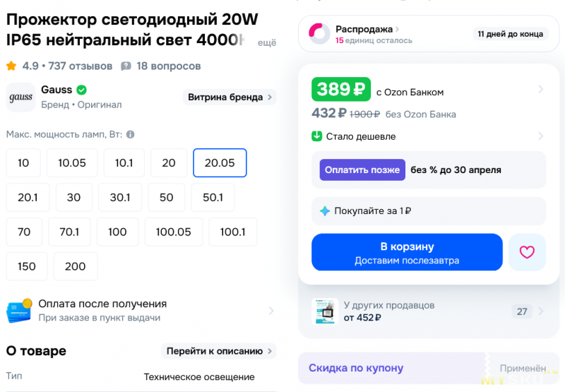
Task: Click the yellow rating star
Action: click(x=11, y=66)
